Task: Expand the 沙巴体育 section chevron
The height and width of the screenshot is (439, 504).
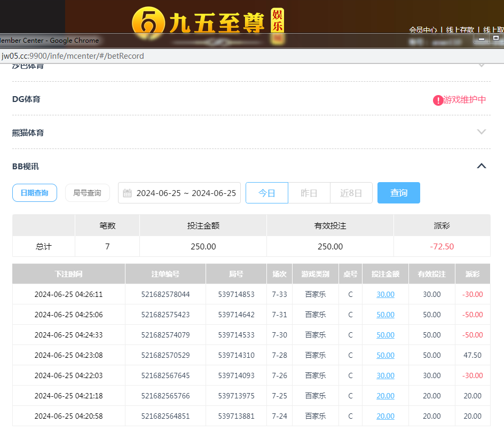Action: pos(481,66)
